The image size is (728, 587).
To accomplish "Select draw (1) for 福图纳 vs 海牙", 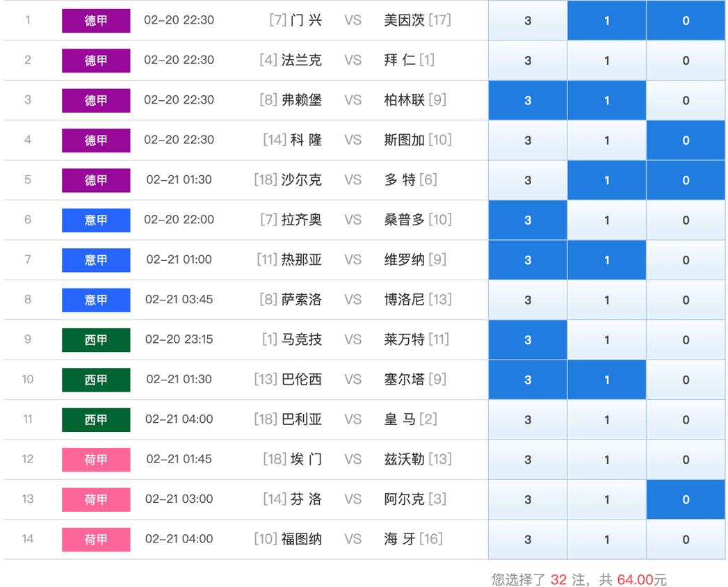I will [606, 540].
